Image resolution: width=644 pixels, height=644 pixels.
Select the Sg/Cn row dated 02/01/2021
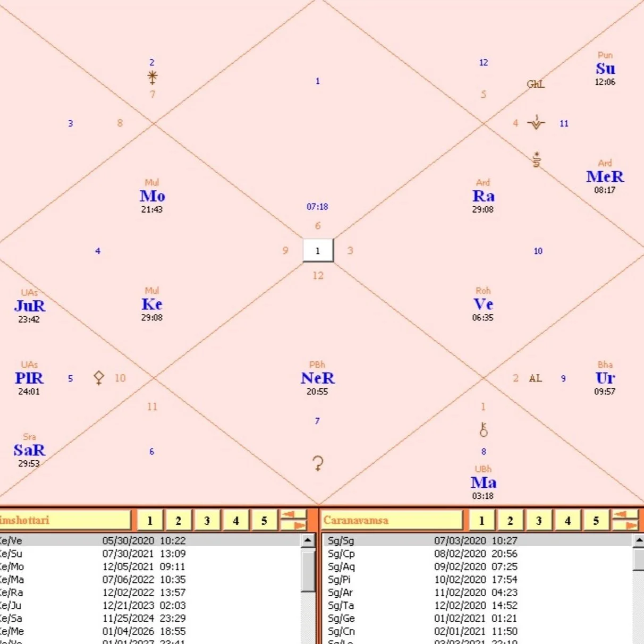(478, 631)
